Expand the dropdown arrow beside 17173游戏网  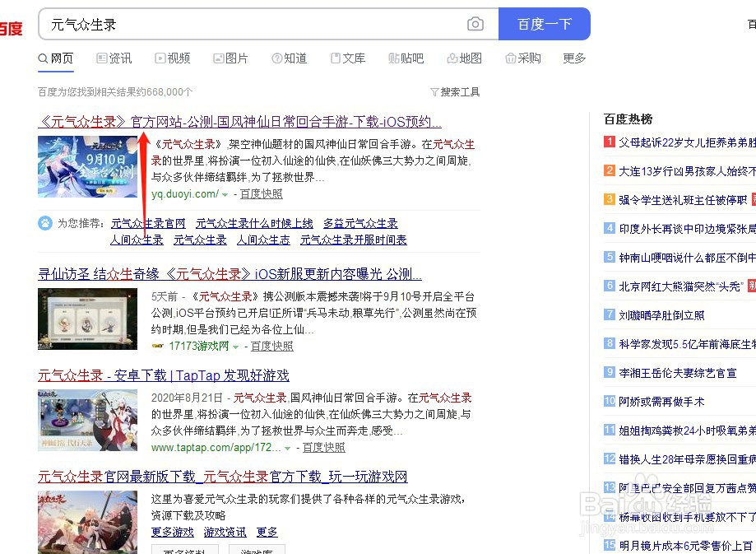(x=235, y=347)
